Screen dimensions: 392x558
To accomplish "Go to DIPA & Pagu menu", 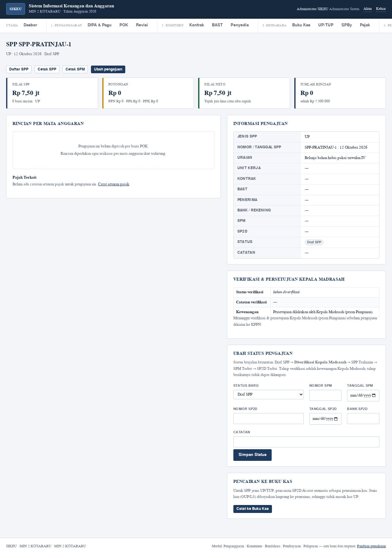I will [100, 25].
